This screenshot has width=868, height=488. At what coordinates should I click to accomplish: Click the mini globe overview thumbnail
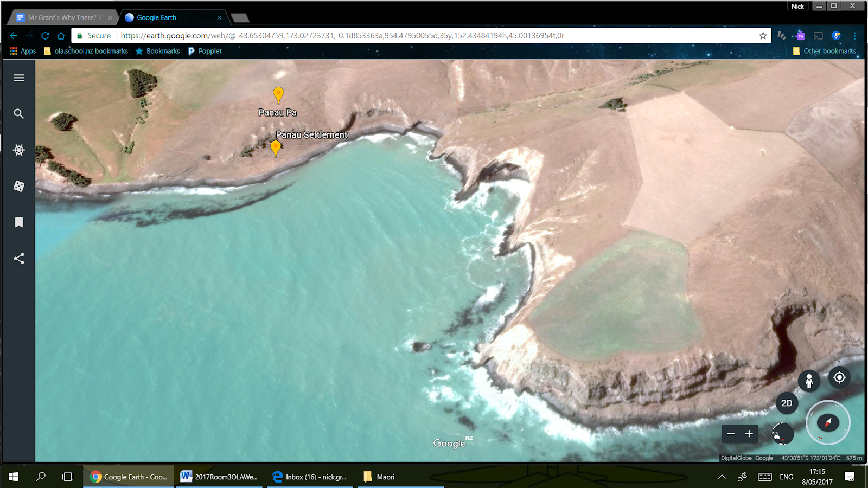[783, 434]
